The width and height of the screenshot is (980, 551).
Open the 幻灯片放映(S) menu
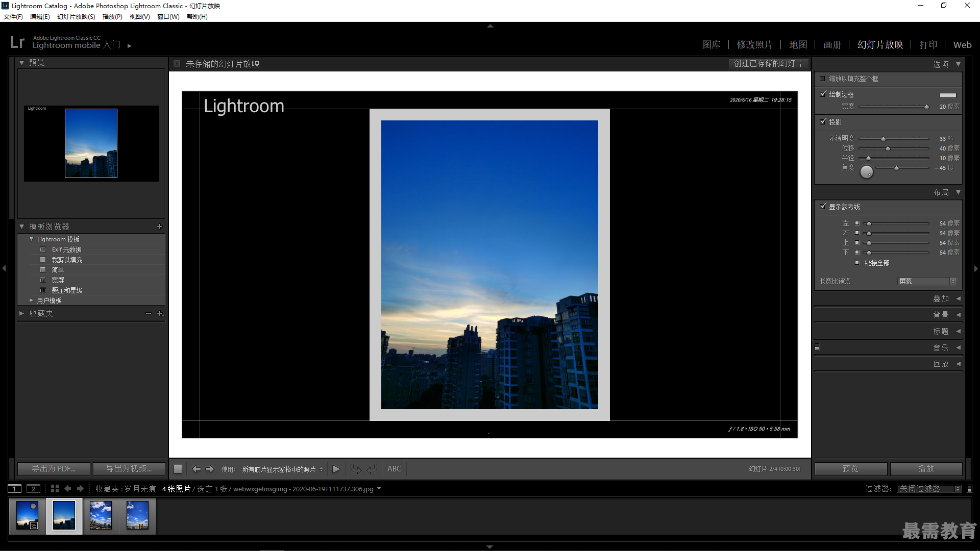76,16
